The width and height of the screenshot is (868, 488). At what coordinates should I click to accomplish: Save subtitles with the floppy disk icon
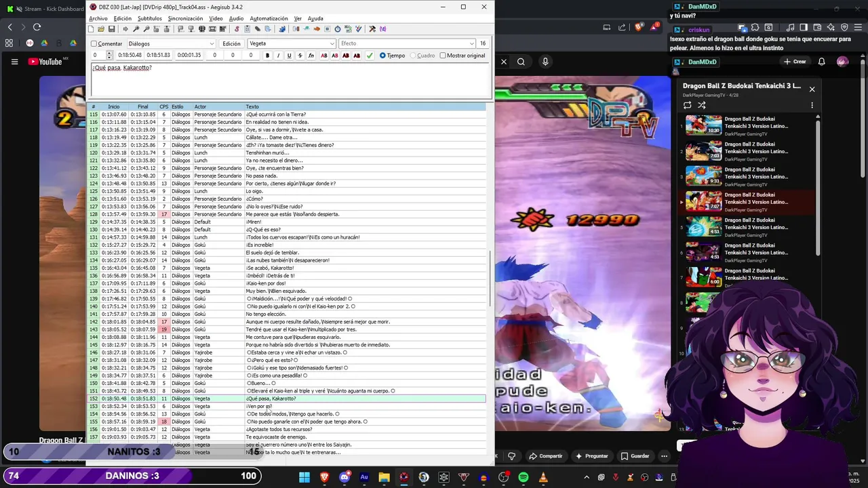111,29
